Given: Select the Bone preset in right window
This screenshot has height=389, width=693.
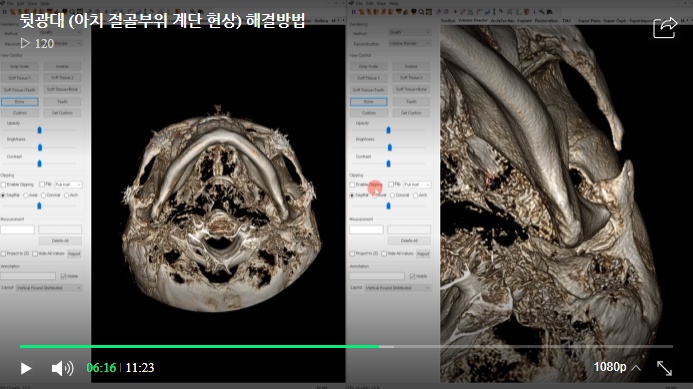Looking at the screenshot, I should pyautogui.click(x=369, y=102).
